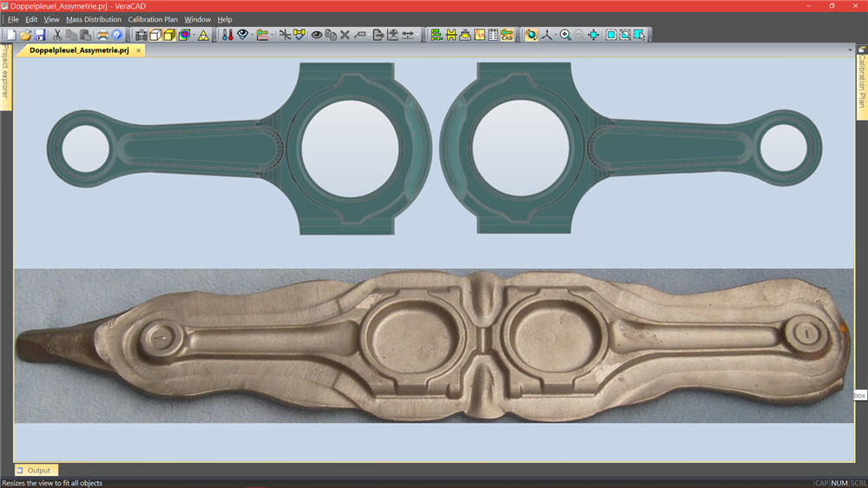Toggle the wireframe cube display mode
The image size is (868, 488).
coord(155,35)
